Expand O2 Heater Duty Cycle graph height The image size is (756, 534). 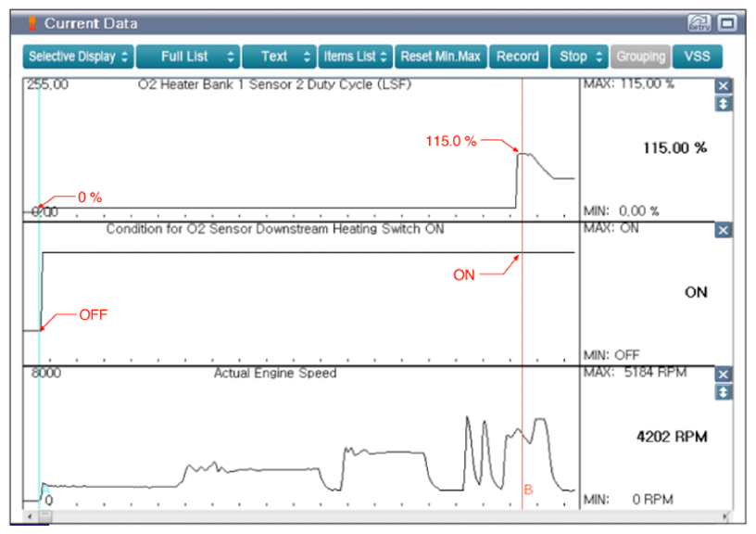[x=724, y=103]
